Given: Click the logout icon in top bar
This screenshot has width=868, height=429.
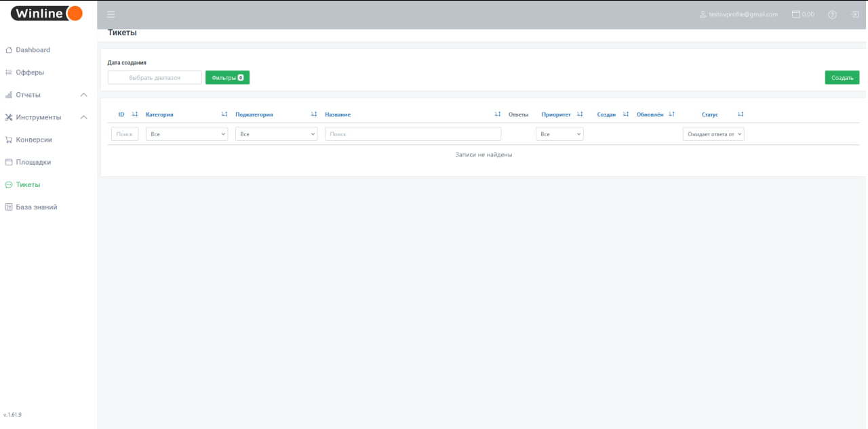Looking at the screenshot, I should (x=854, y=14).
